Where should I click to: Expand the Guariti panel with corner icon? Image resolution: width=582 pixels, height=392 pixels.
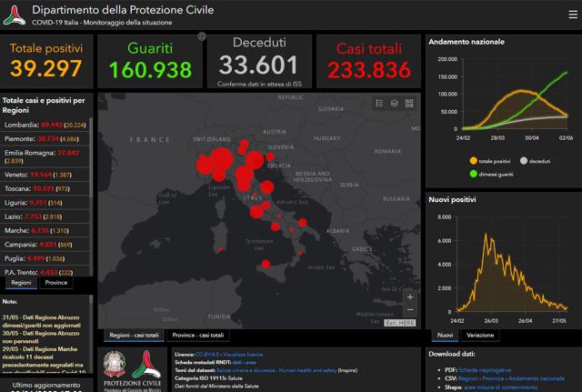point(202,36)
